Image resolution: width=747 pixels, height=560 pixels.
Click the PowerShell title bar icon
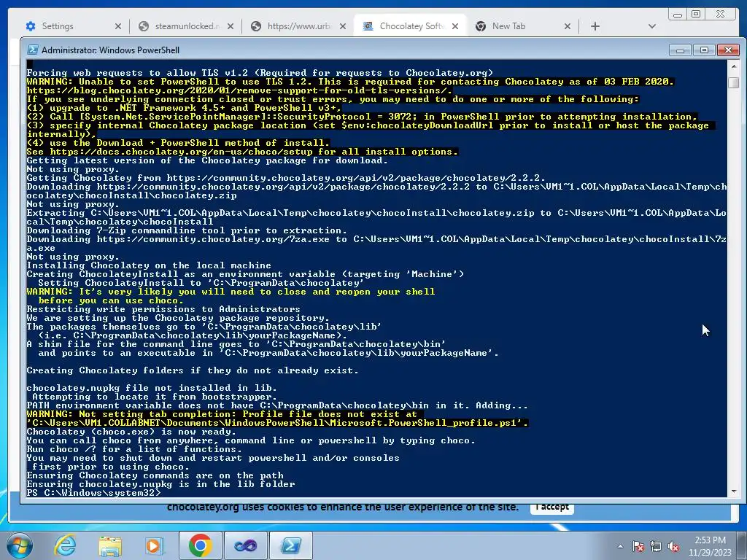coord(33,50)
